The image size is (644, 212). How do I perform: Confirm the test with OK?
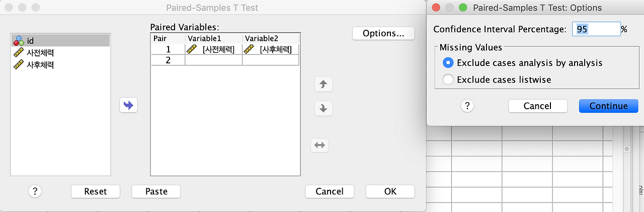[390, 191]
